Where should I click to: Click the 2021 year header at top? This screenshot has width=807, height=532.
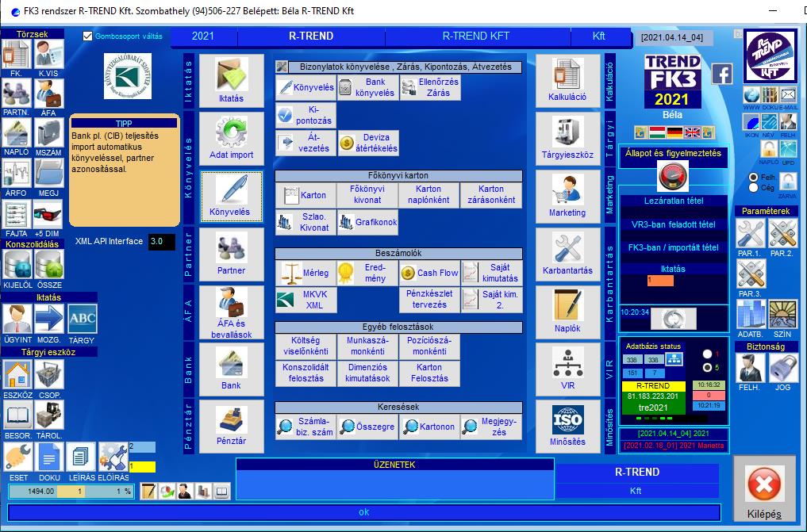pyautogui.click(x=203, y=36)
